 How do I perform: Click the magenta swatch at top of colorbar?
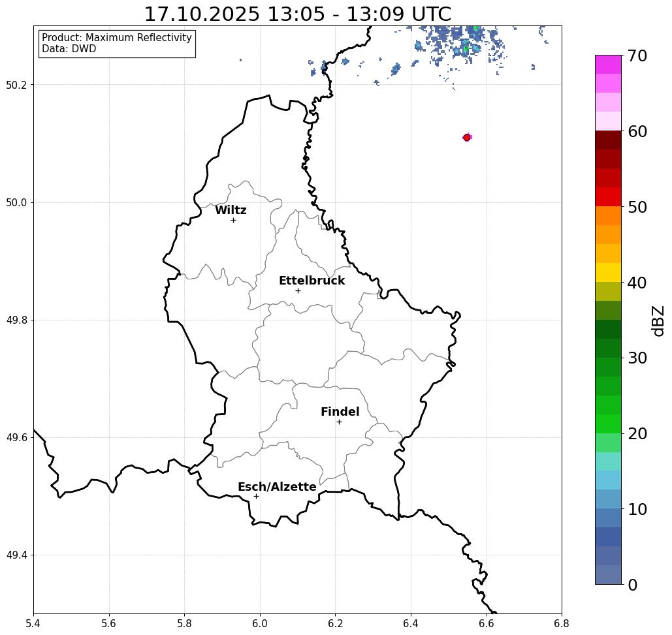point(608,65)
